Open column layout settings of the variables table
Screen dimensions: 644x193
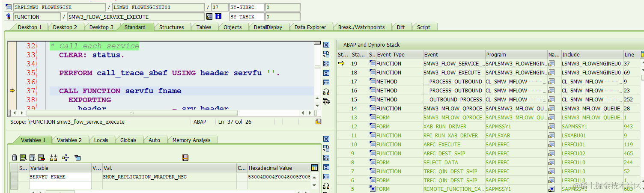(x=315, y=168)
